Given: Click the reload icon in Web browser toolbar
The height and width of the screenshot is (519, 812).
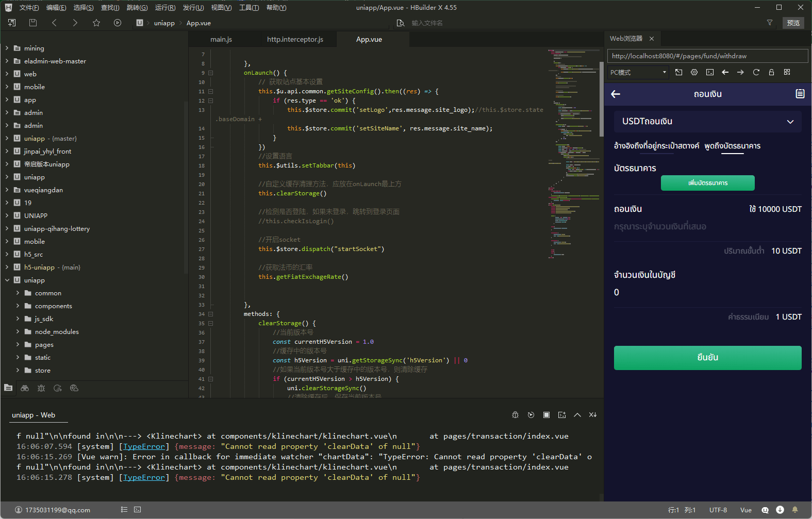Looking at the screenshot, I should [756, 72].
